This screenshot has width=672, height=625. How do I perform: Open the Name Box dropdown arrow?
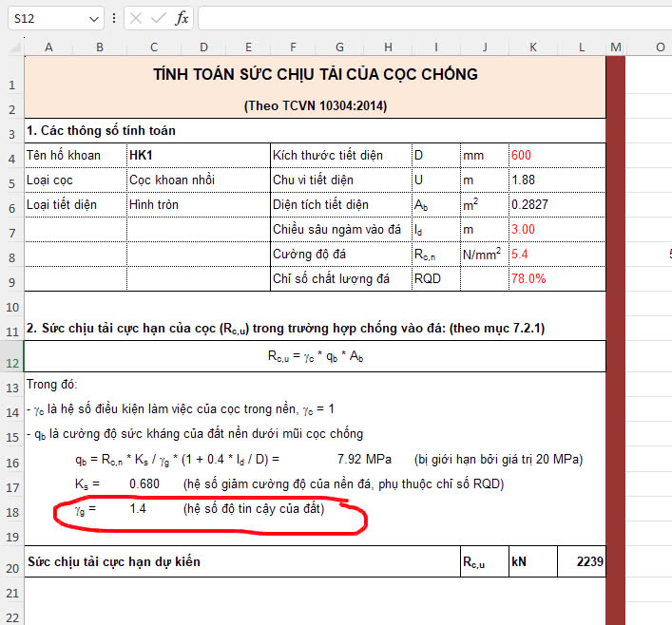[x=93, y=19]
